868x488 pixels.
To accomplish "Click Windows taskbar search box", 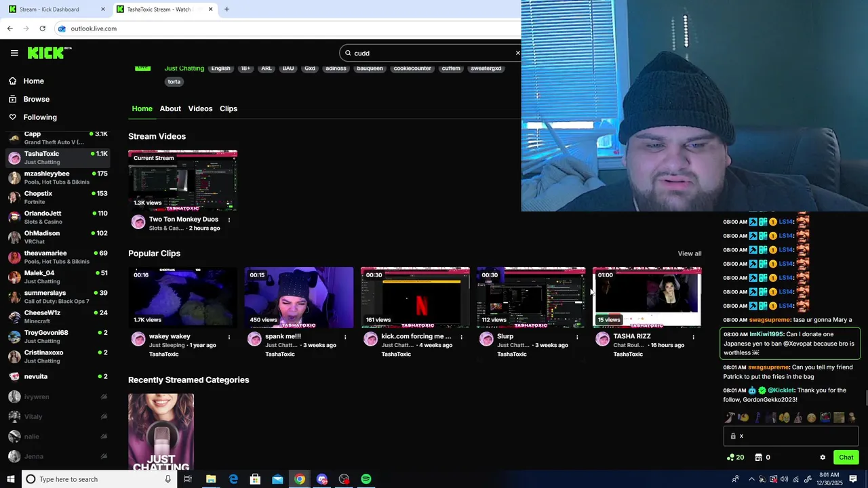I will [99, 479].
